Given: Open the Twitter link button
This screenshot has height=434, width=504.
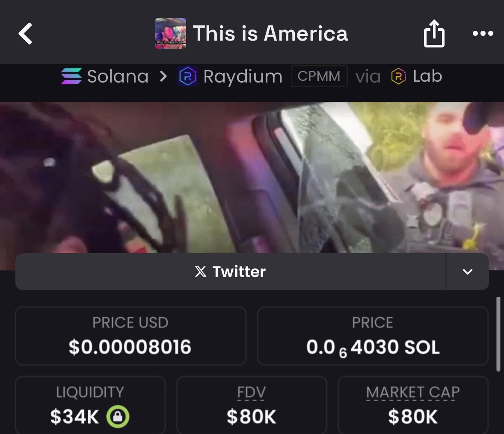Looking at the screenshot, I should click(231, 272).
